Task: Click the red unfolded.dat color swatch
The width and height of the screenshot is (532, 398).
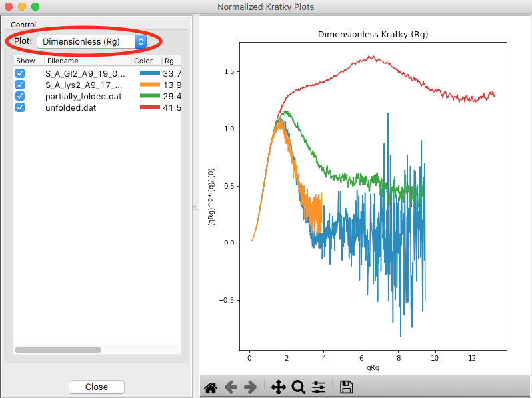Action: click(149, 107)
